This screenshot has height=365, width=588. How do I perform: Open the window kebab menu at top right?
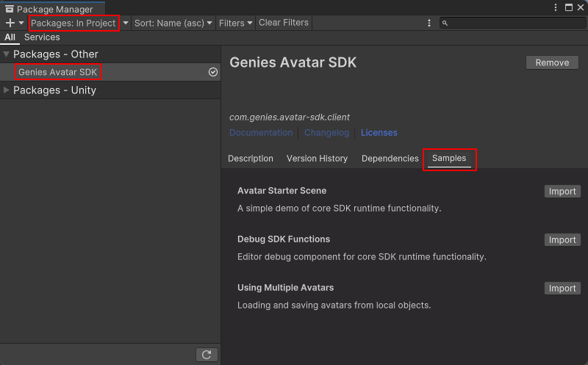(x=556, y=7)
